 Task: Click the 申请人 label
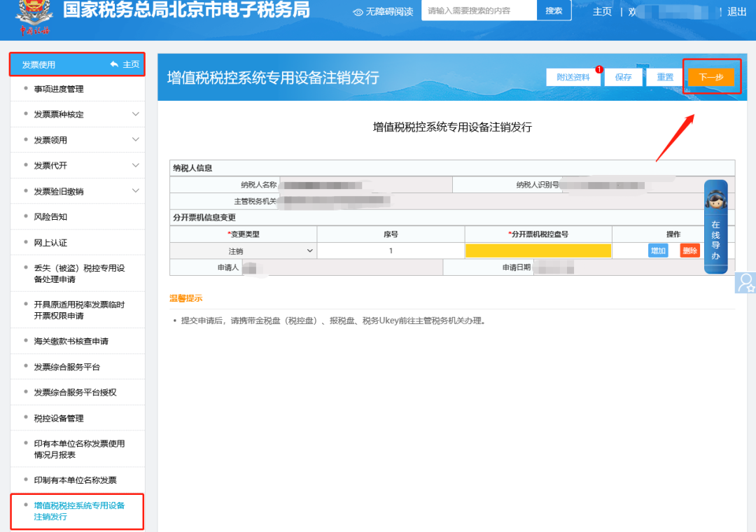pos(228,267)
